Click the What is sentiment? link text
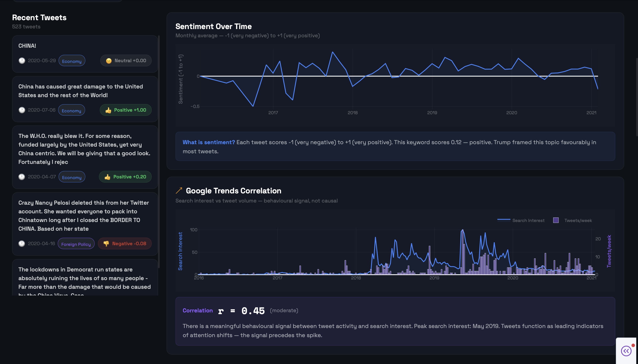 point(209,142)
